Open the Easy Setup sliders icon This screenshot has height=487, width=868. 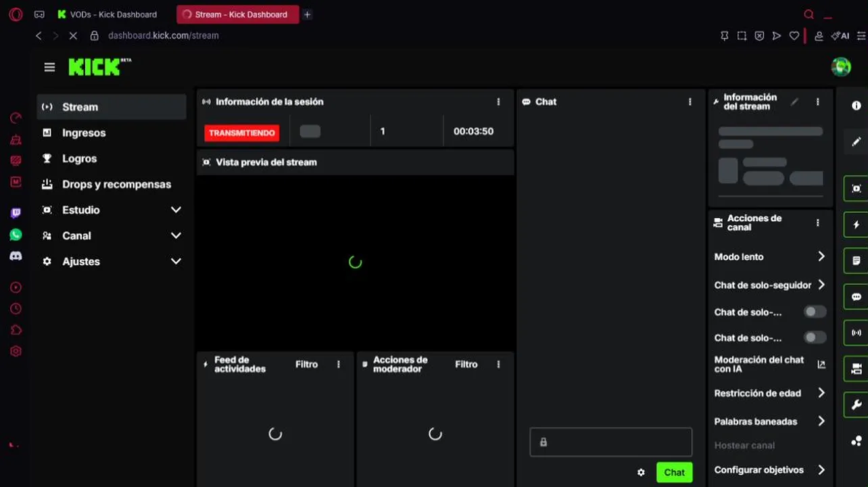click(x=861, y=36)
